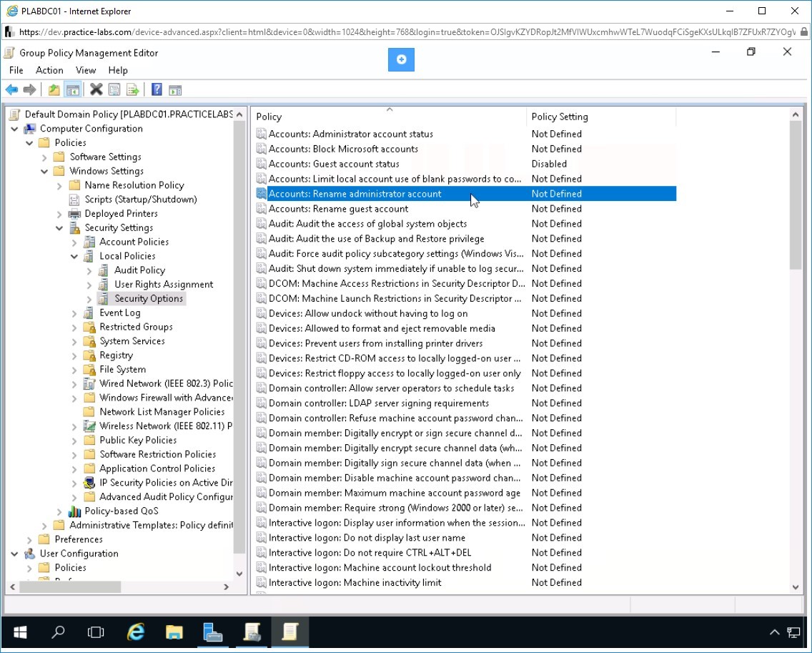Click the Forward arrow in toolbar
Viewport: 812px width, 653px height.
29,89
